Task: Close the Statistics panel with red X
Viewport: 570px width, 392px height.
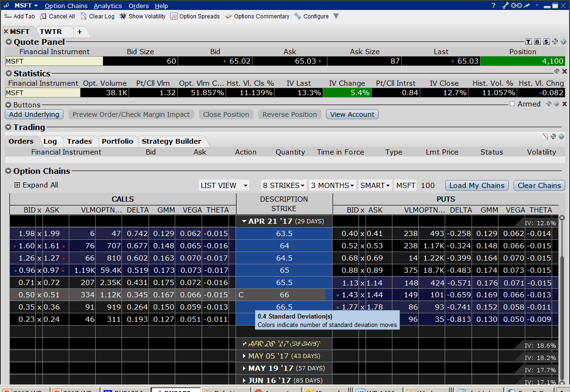Action: pyautogui.click(x=564, y=72)
